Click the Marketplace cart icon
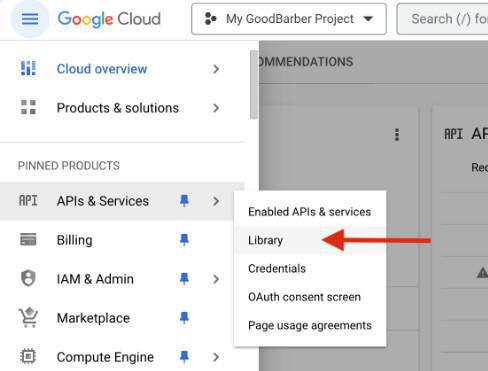 (28, 317)
